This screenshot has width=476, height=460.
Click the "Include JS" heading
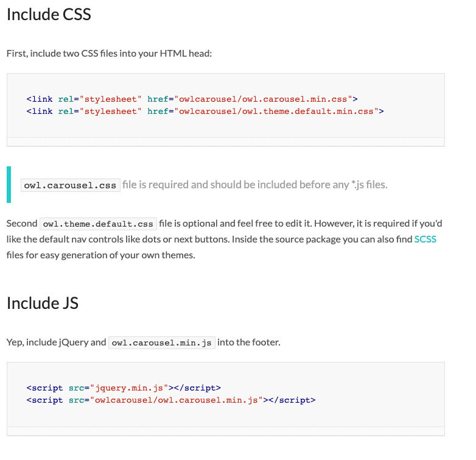[43, 303]
